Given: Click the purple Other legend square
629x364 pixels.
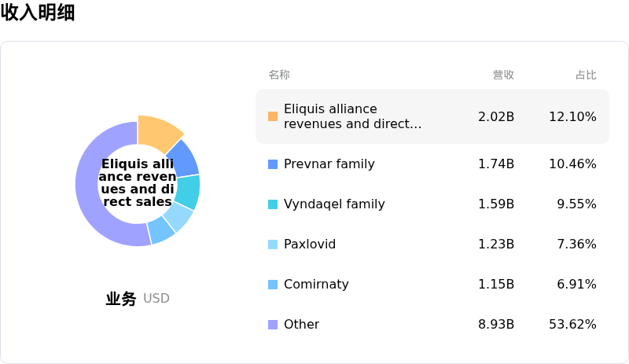Looking at the screenshot, I should pos(273,325).
